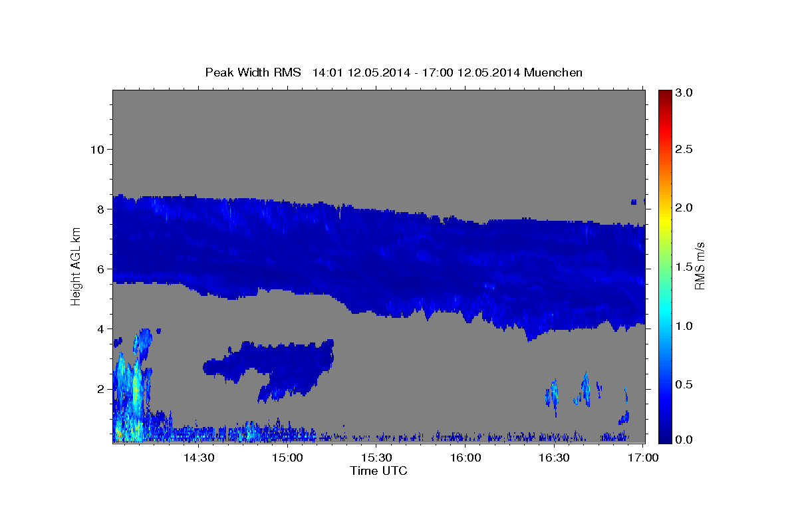The image size is (798, 532).
Task: Click the colorbar value 3.0
Action: coord(684,92)
